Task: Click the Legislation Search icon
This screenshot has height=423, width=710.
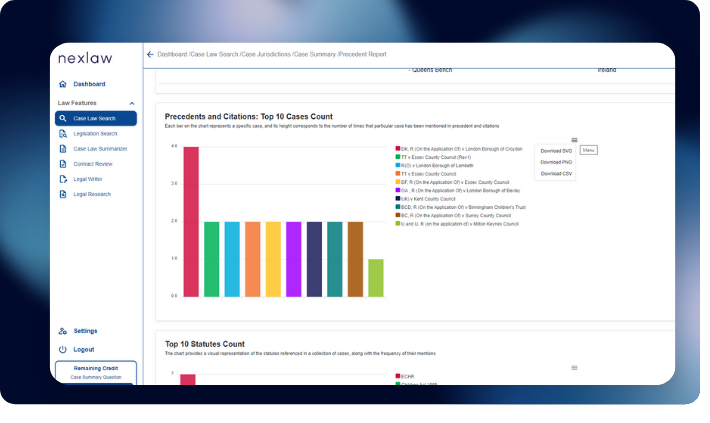Action: tap(63, 134)
